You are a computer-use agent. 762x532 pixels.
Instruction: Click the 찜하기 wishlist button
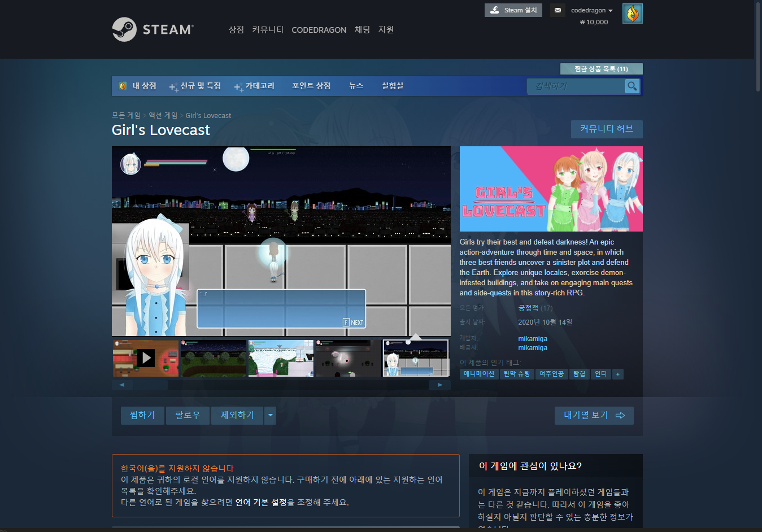tap(142, 416)
